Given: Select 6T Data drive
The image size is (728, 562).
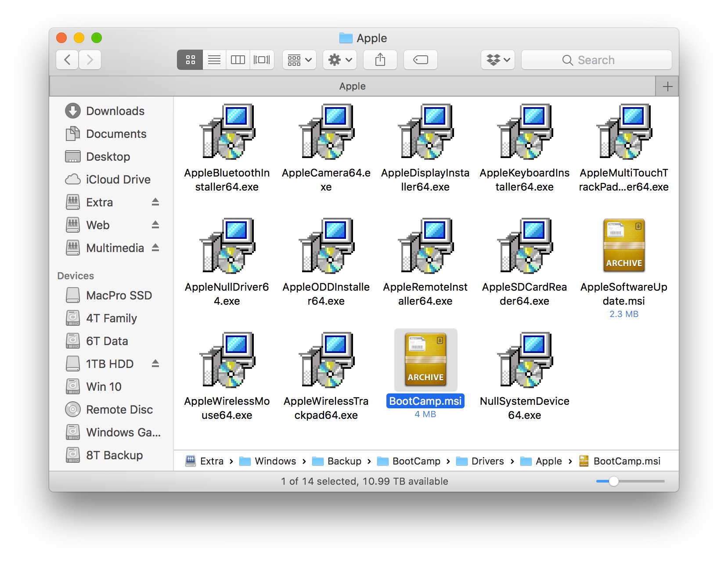Looking at the screenshot, I should click(97, 341).
